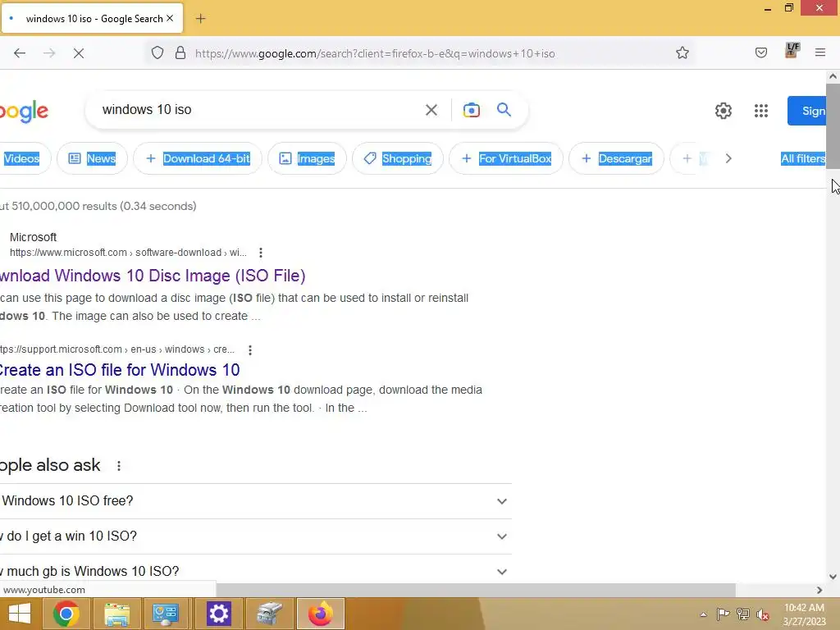Open the tracking protection shield icon
The height and width of the screenshot is (630, 840).
point(157,52)
